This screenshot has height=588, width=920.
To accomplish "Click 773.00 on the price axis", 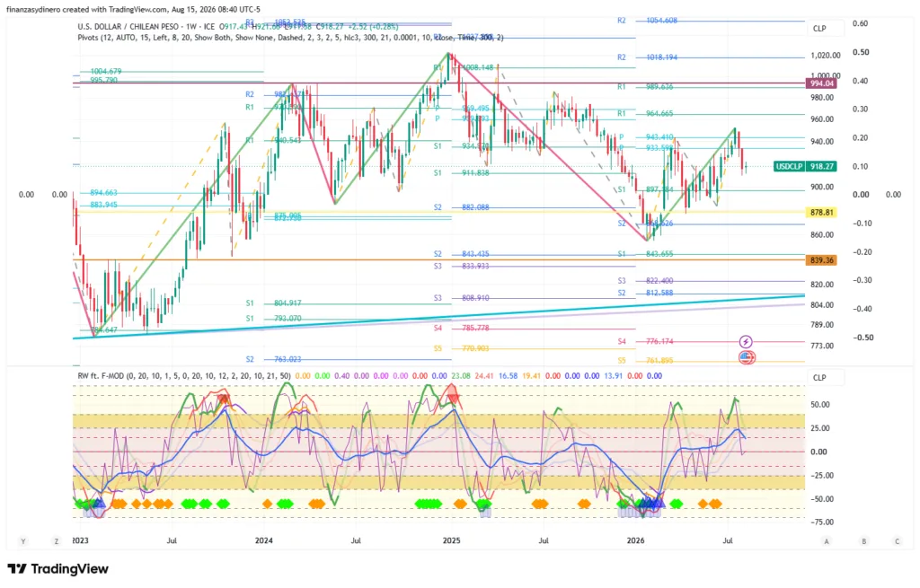I will click(x=822, y=346).
